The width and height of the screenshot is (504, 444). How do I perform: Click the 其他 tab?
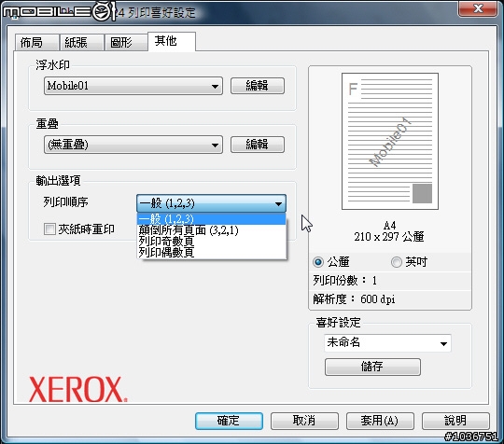(172, 41)
